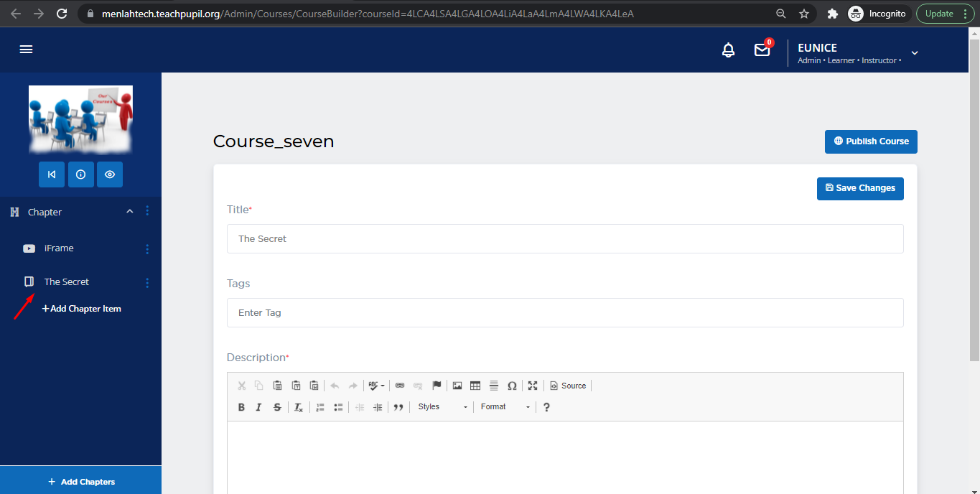Open the hamburger navigation menu
The height and width of the screenshot is (494, 980).
coord(27,50)
